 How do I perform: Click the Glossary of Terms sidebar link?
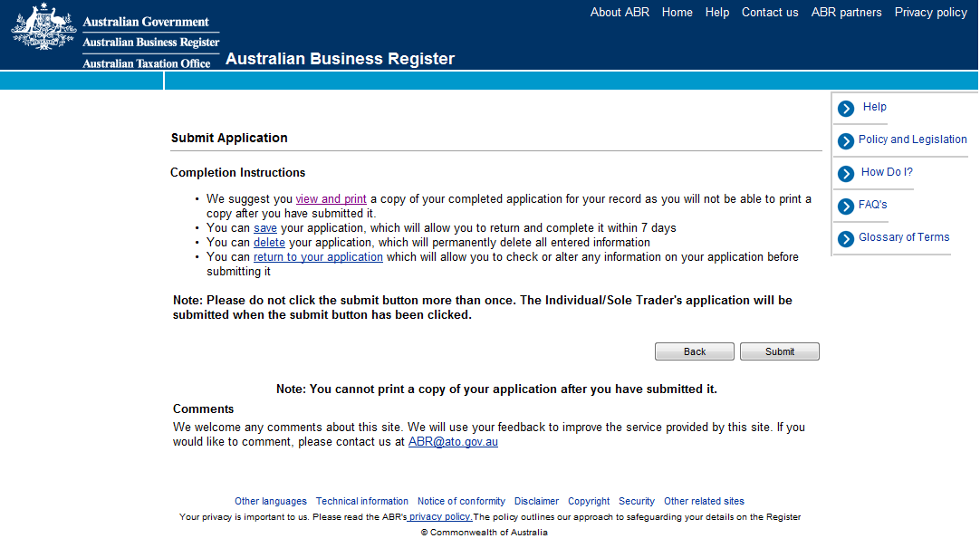(904, 237)
